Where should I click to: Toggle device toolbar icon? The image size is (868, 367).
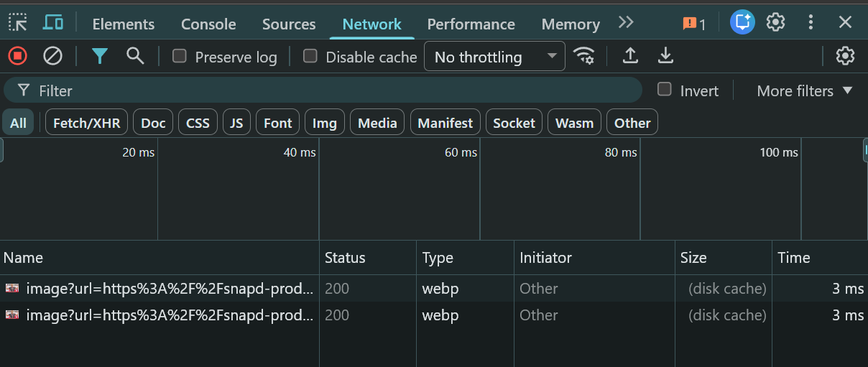tap(53, 22)
